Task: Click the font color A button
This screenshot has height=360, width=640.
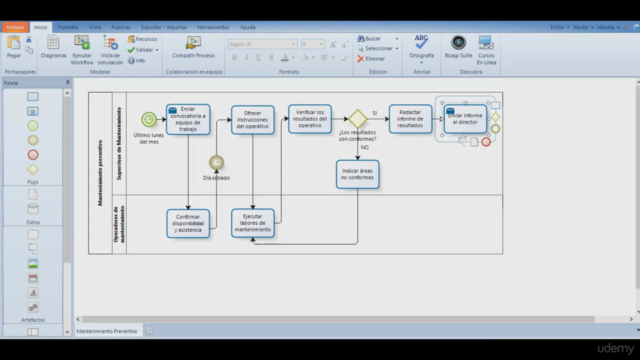Action: (x=285, y=58)
